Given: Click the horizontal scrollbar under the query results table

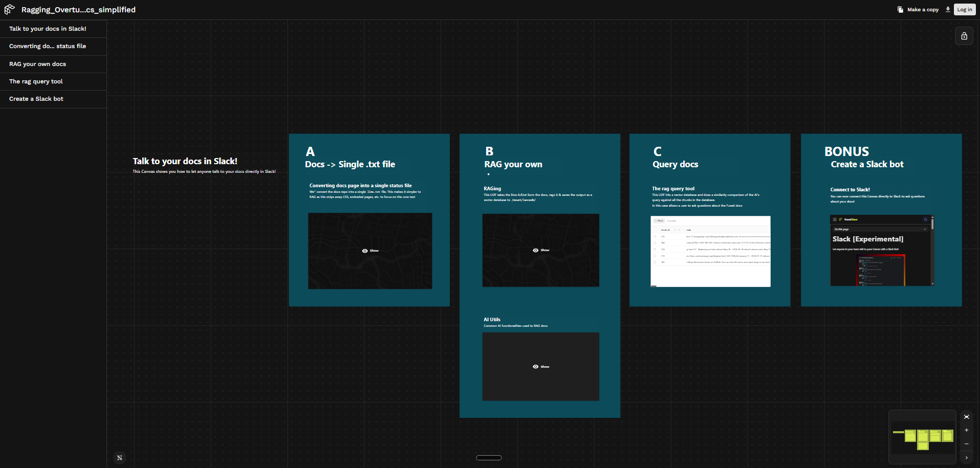Looking at the screenshot, I should coord(655,285).
